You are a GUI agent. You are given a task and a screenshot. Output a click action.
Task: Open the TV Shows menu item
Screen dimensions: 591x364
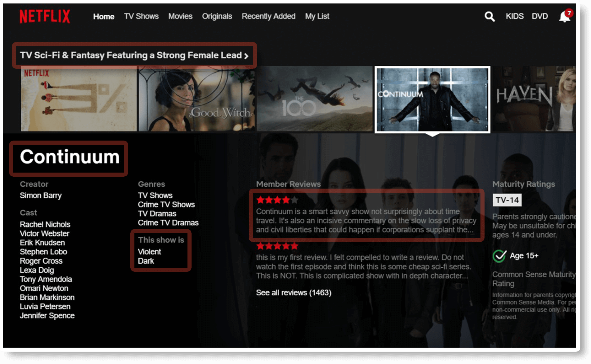pyautogui.click(x=141, y=16)
